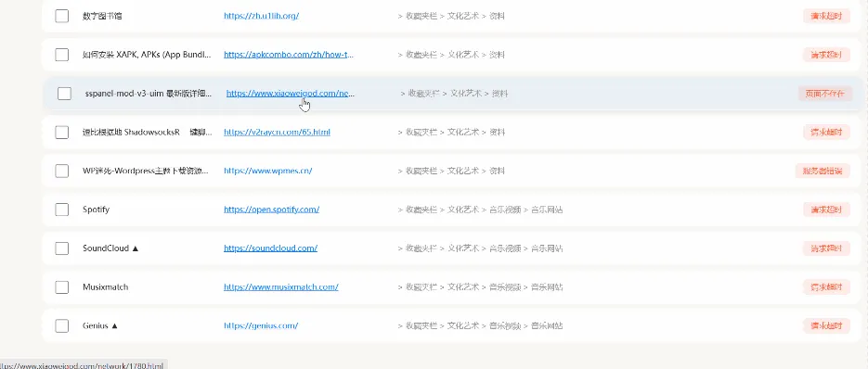
Task: Click the 音乐网站 folder path in SoundCloud row
Action: click(481, 248)
